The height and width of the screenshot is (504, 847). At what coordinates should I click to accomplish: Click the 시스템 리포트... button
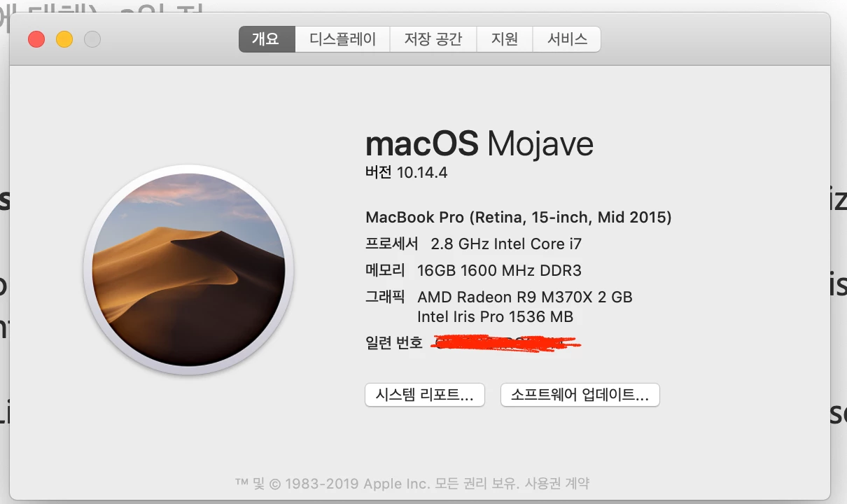425,394
